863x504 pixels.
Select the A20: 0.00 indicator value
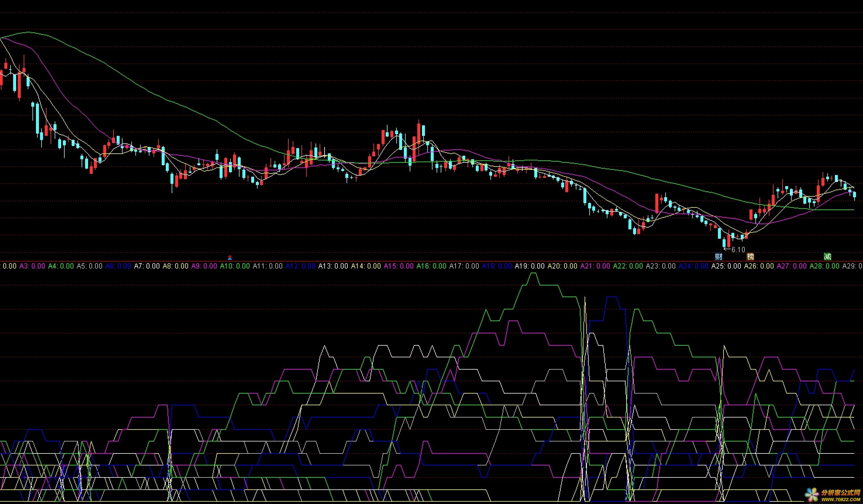click(x=562, y=266)
